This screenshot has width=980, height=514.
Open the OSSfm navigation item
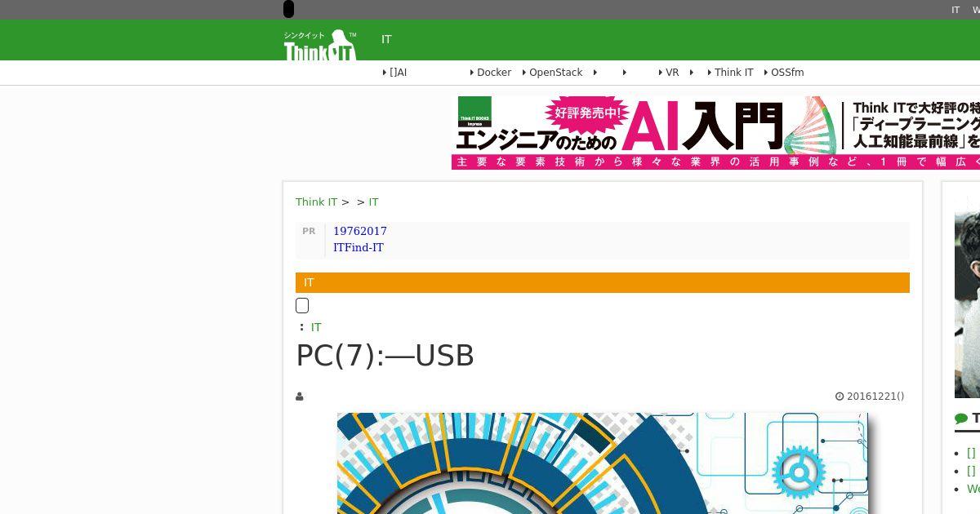pos(787,73)
